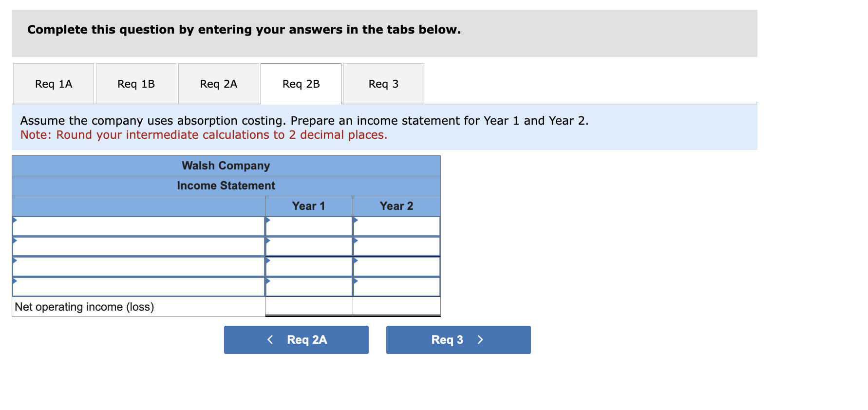Click the Net operating income Year 2 cell
This screenshot has width=868, height=410.
pyautogui.click(x=396, y=306)
